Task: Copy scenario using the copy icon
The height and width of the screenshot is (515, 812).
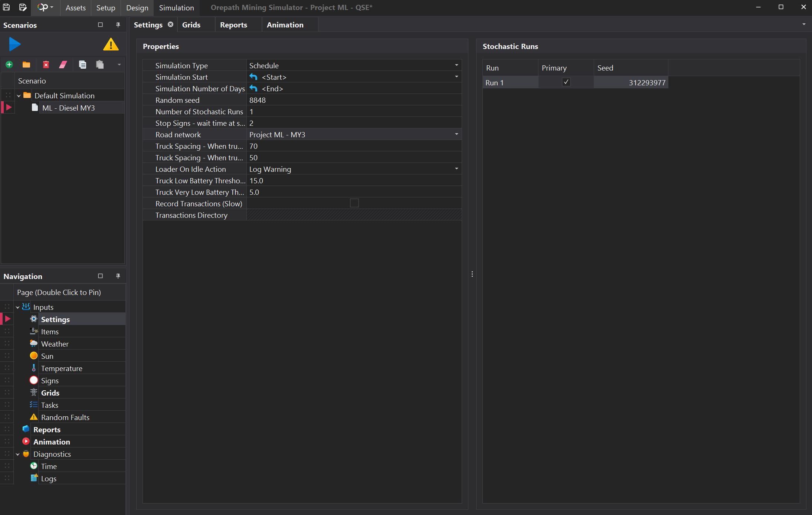Action: pyautogui.click(x=82, y=65)
